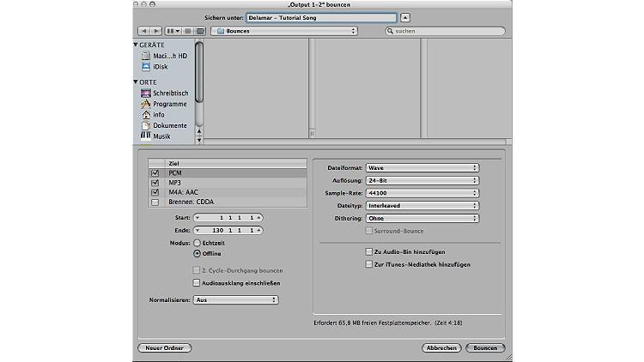Open Bounces folder path dropdown
Image resolution: width=644 pixels, height=362 pixels.
coord(284,31)
